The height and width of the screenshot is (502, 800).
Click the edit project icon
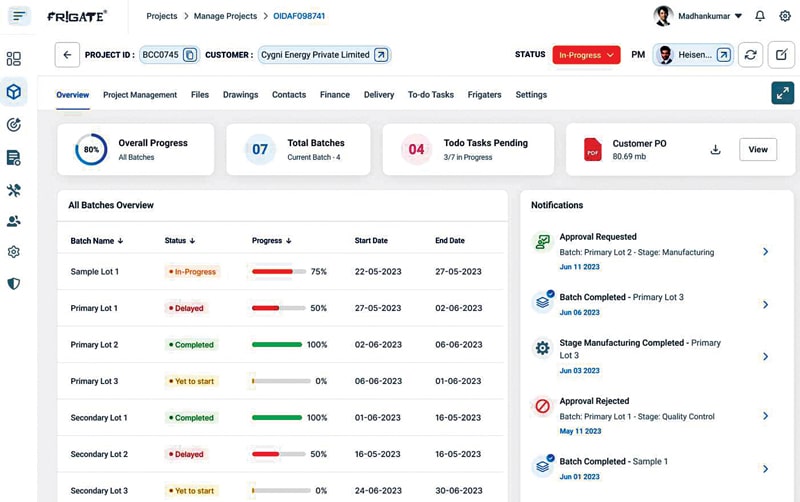click(781, 55)
